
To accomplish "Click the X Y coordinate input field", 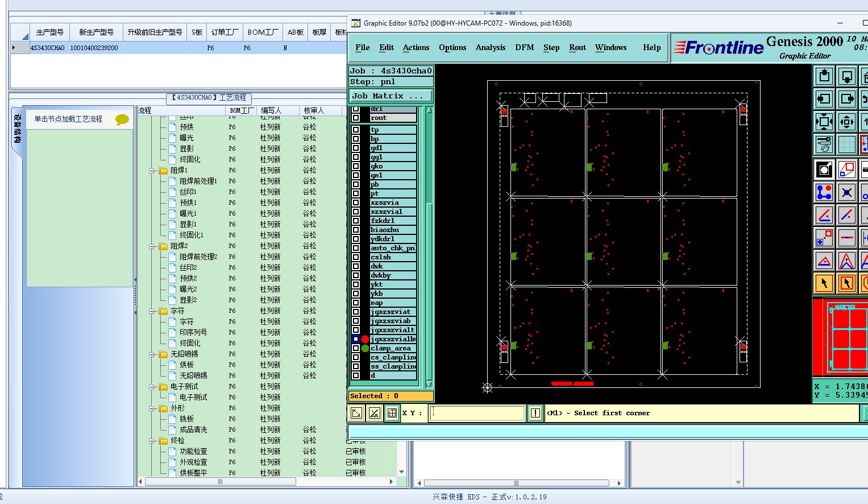I will 477,413.
